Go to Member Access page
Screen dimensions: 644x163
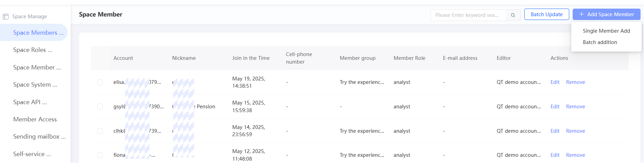coord(35,119)
